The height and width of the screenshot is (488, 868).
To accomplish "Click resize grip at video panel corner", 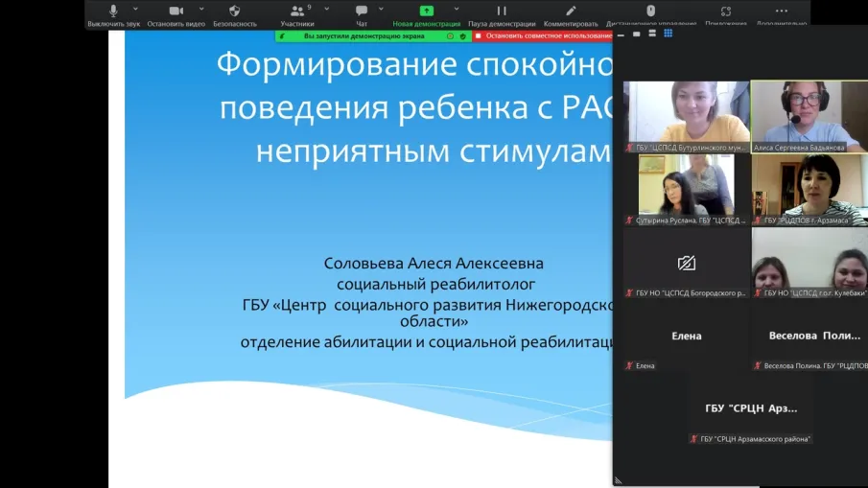I will (618, 481).
